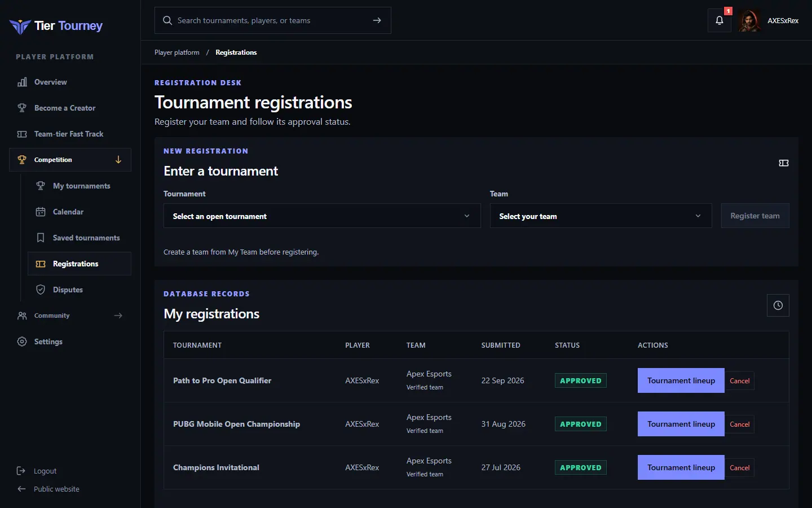Click the PUBG Mobile Open Championship name
Viewport: 812px width, 508px height.
point(237,424)
